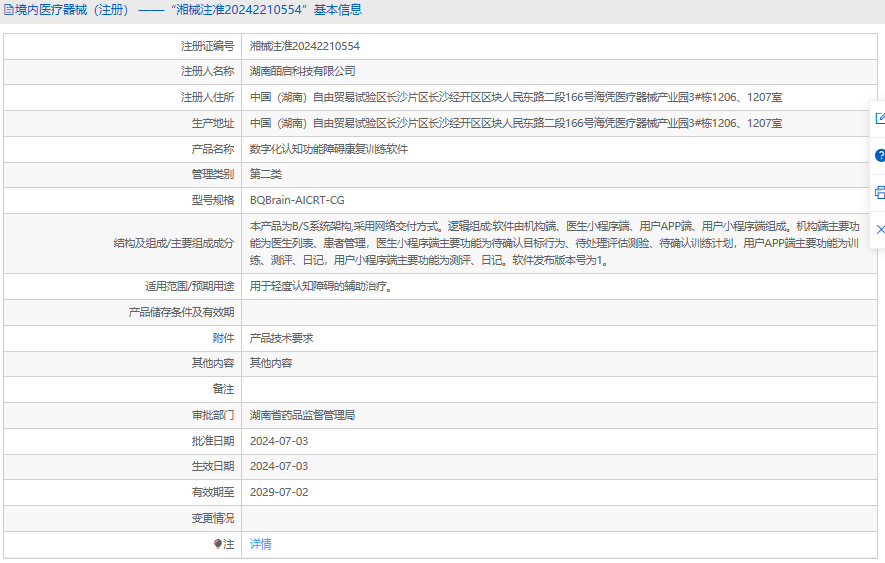This screenshot has height=563, width=885.
Task: Click intended use 用于轻度认知障碍的辅助治疗。
Action: pyautogui.click(x=321, y=286)
